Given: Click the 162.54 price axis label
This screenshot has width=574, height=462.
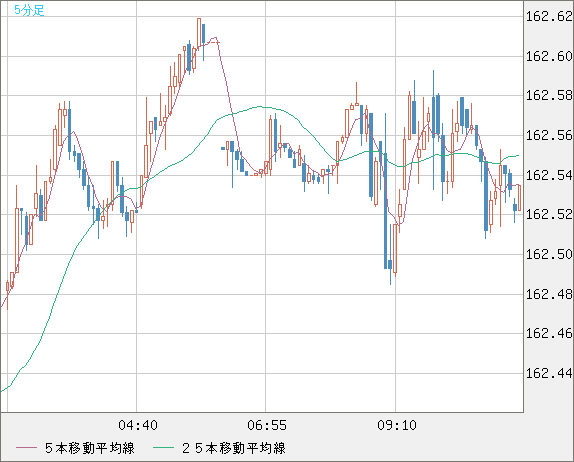Looking at the screenshot, I should [x=549, y=175].
